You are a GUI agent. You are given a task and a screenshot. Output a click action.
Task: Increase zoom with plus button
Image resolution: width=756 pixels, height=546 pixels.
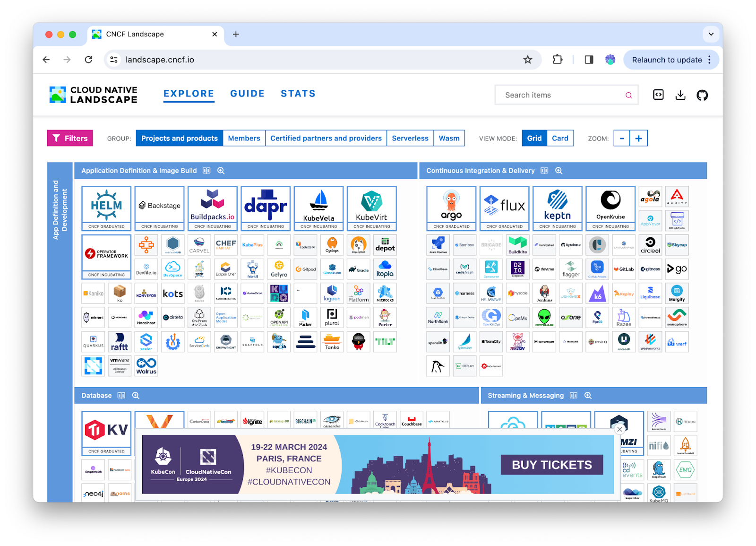pos(638,138)
